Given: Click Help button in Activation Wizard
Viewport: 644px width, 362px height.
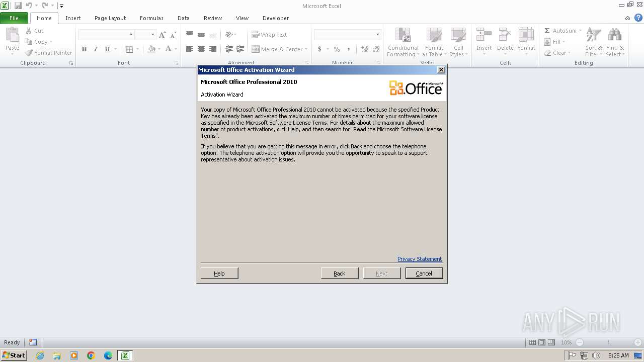Looking at the screenshot, I should pyautogui.click(x=219, y=273).
